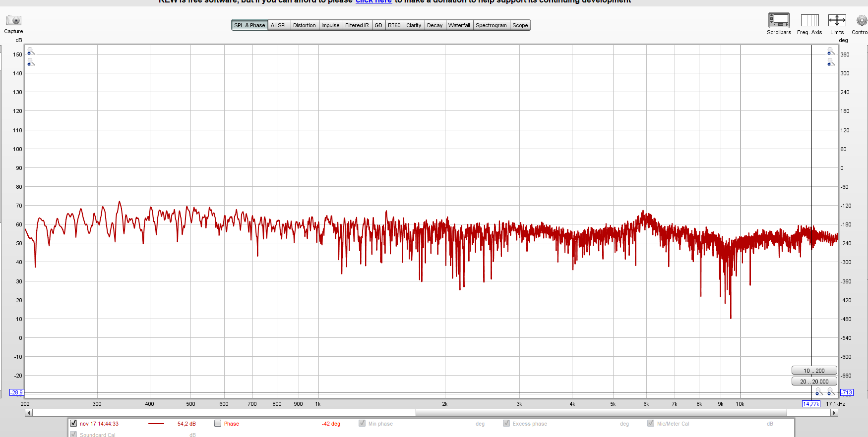Select the Impulse graph tab
868x437 pixels.
pyautogui.click(x=330, y=25)
